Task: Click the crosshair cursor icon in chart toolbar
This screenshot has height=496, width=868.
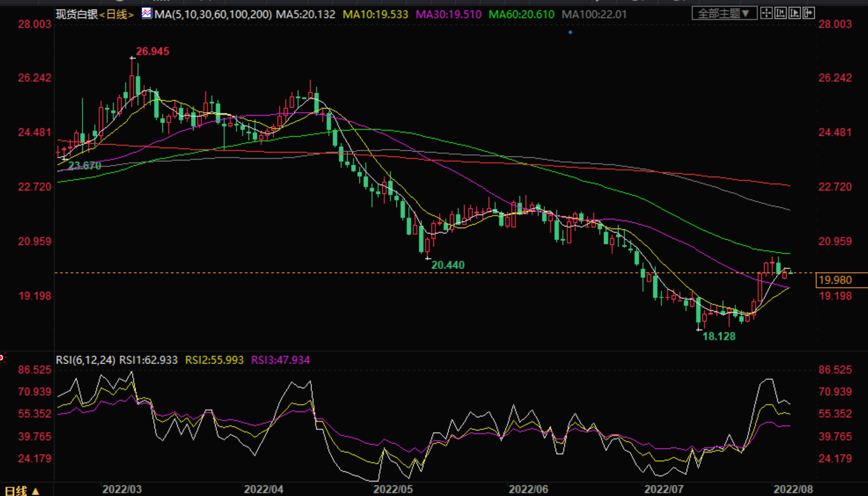Action: (767, 13)
